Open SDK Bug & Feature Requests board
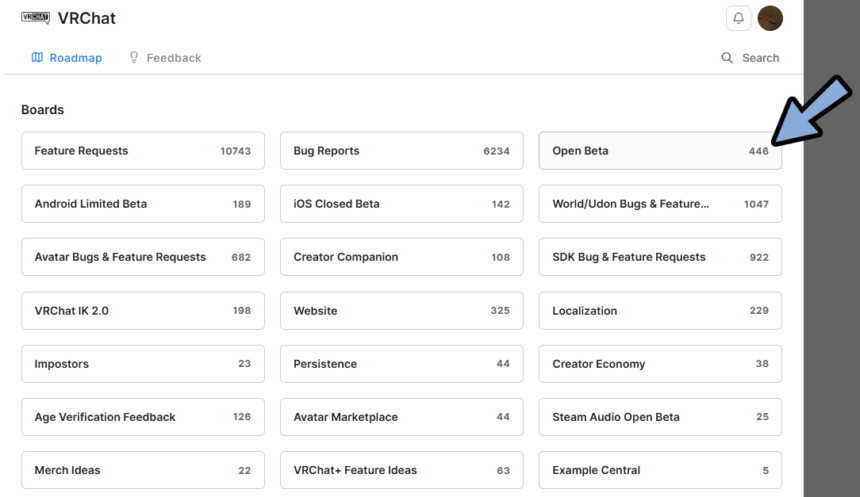This screenshot has height=497, width=860. point(660,257)
